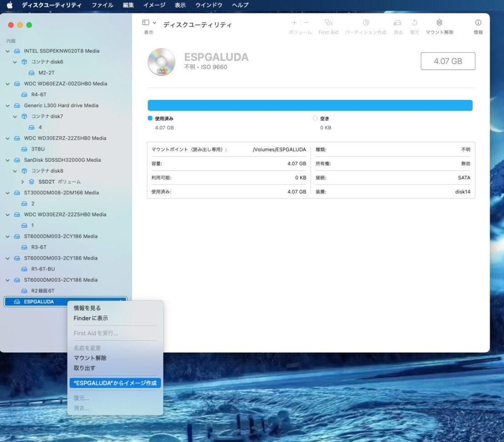
Task: Choose "ESPGALUDA"からイメージ作成 in context menu
Action: point(115,383)
